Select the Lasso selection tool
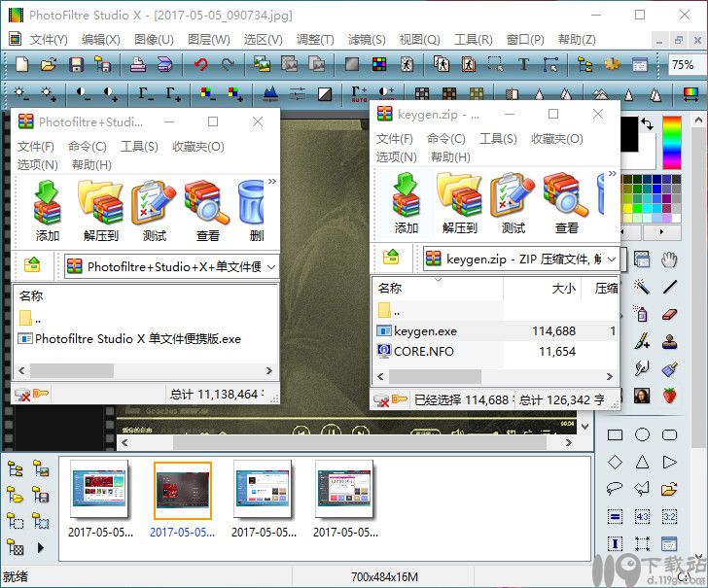The image size is (708, 588). click(615, 489)
